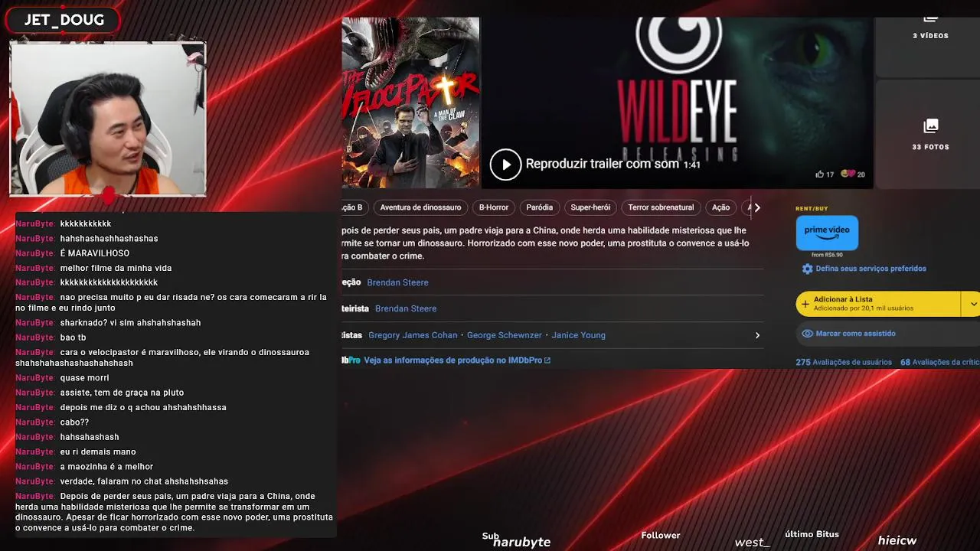Click the Prime Video rent button

[x=827, y=233]
